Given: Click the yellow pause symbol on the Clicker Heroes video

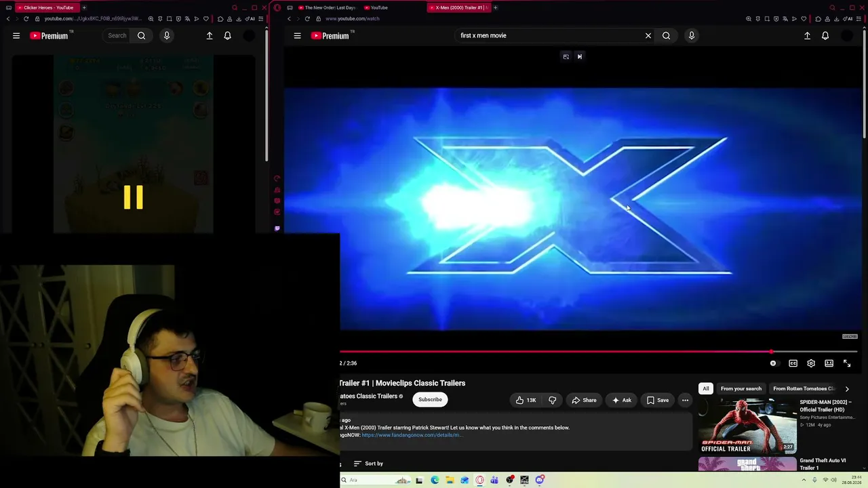Looking at the screenshot, I should [134, 197].
